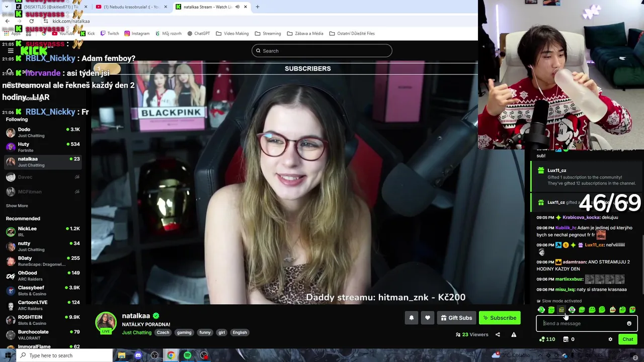Open Dodo channel in Following list
This screenshot has height=362, width=644.
pos(43,132)
